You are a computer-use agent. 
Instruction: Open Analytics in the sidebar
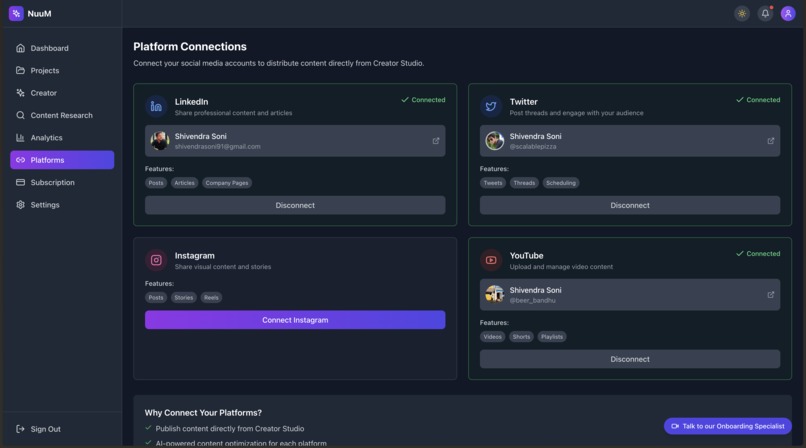pos(62,138)
